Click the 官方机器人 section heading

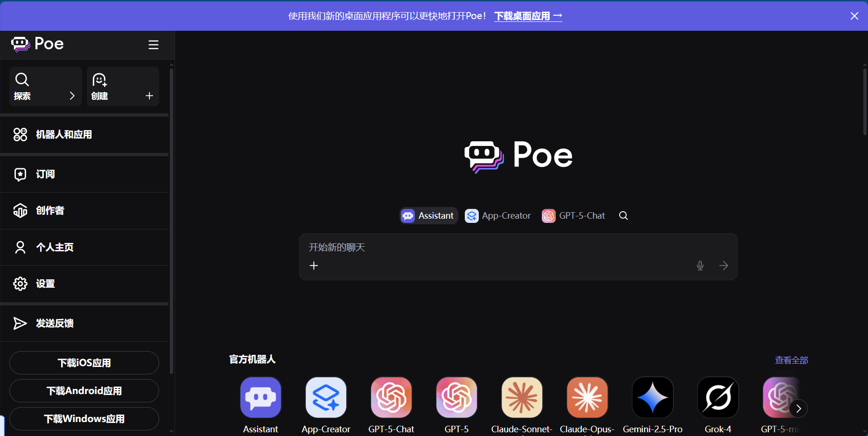point(252,360)
